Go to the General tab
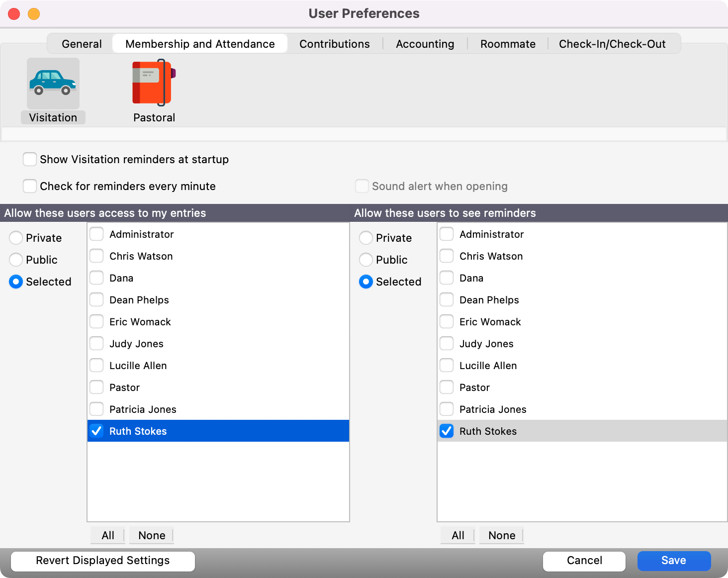Screen dimensions: 728x578 [x=81, y=44]
